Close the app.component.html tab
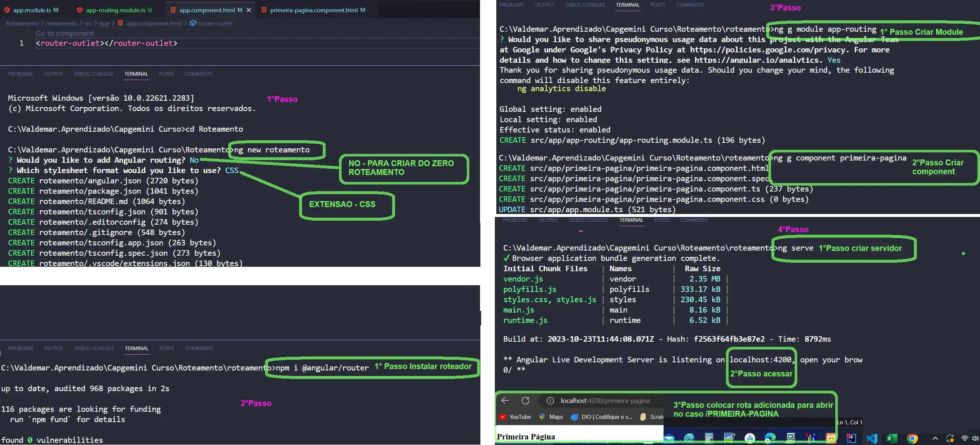980x445 pixels. (x=249, y=10)
